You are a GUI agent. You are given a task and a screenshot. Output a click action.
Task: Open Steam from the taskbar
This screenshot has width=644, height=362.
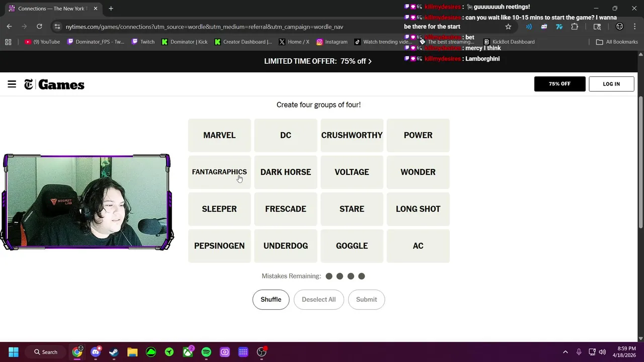[114, 352]
